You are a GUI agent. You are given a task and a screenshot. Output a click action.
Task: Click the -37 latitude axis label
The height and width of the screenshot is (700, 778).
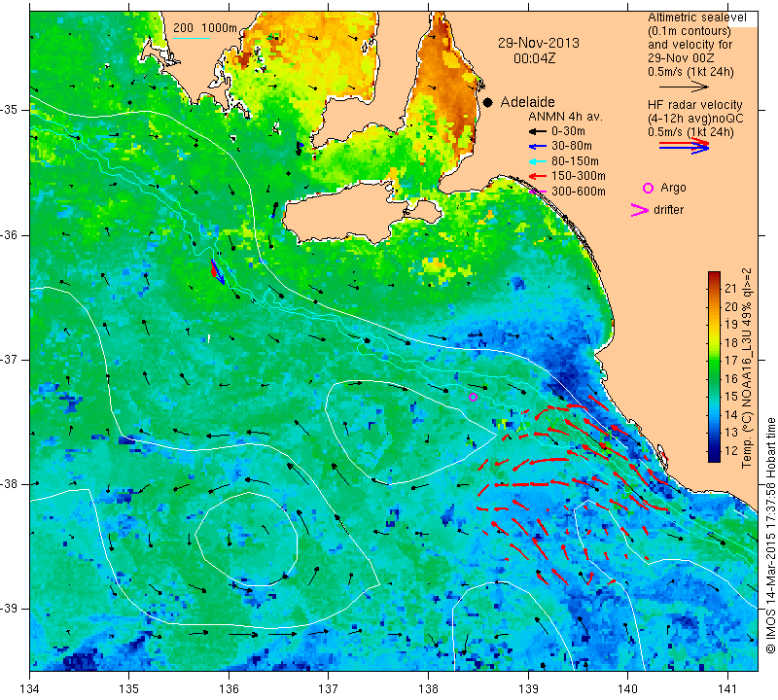tap(12, 359)
